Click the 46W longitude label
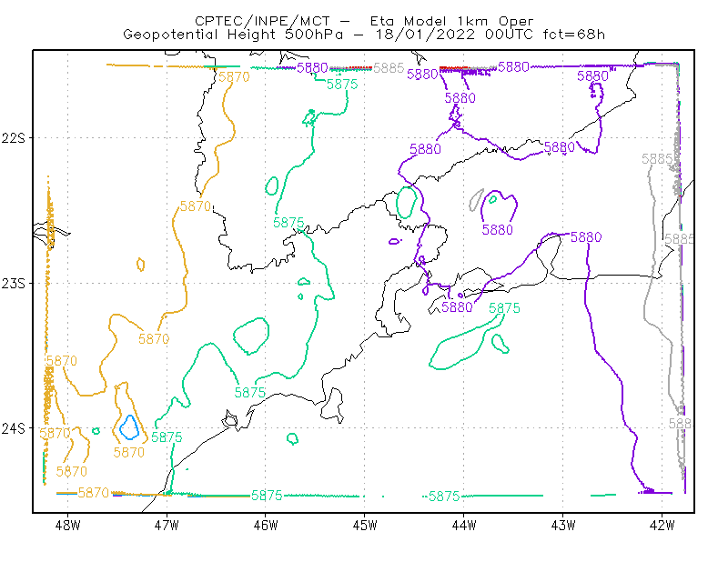The image size is (728, 562). (266, 525)
